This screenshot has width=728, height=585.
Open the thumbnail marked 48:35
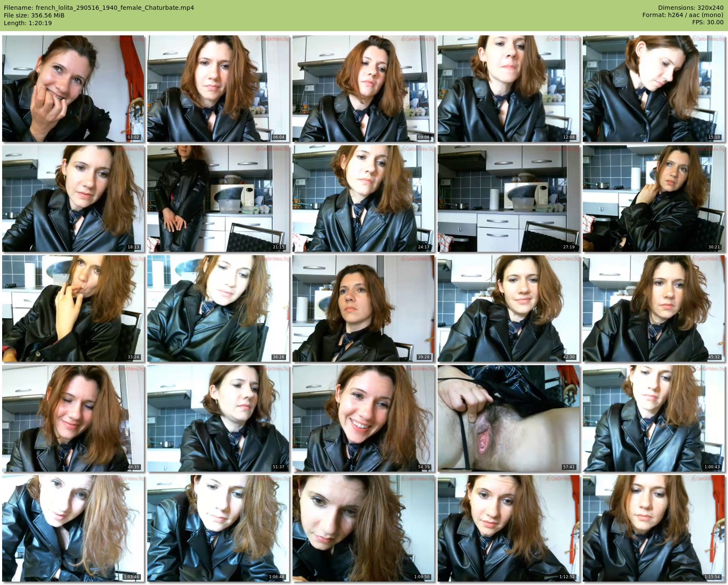(x=73, y=418)
